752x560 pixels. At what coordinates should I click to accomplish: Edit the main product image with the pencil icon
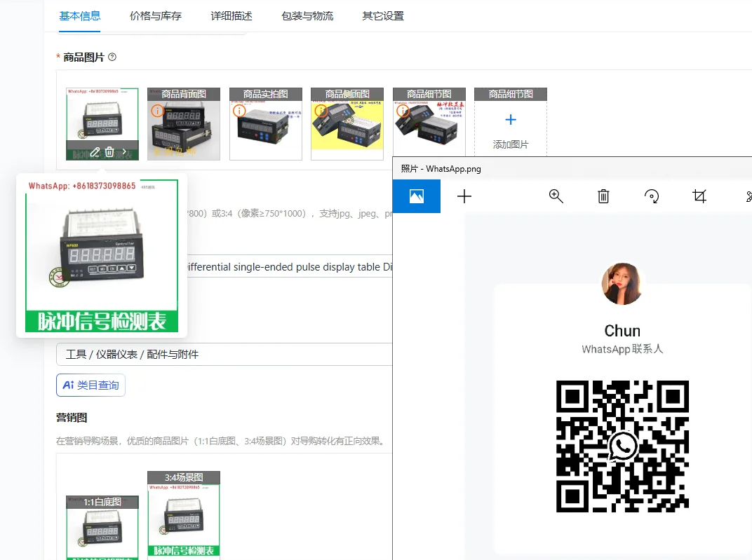tap(95, 152)
